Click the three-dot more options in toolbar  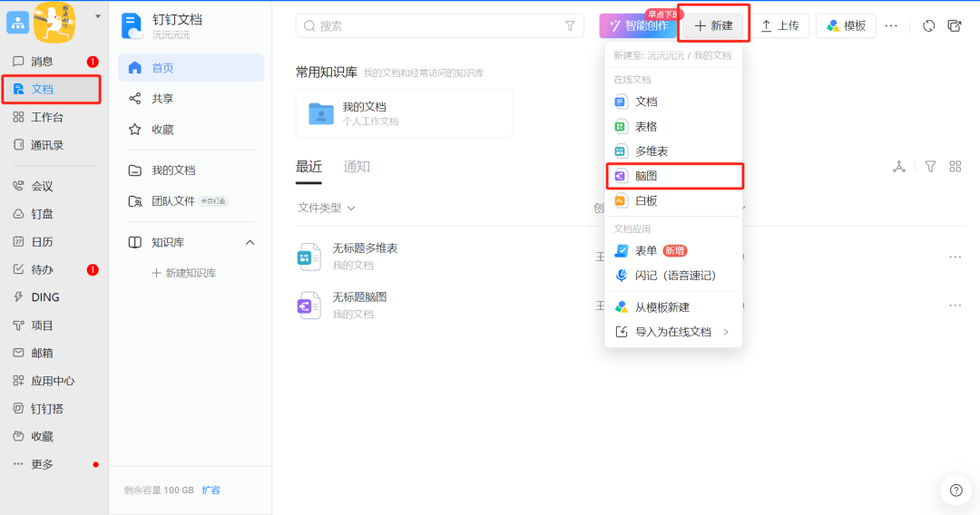point(891,25)
